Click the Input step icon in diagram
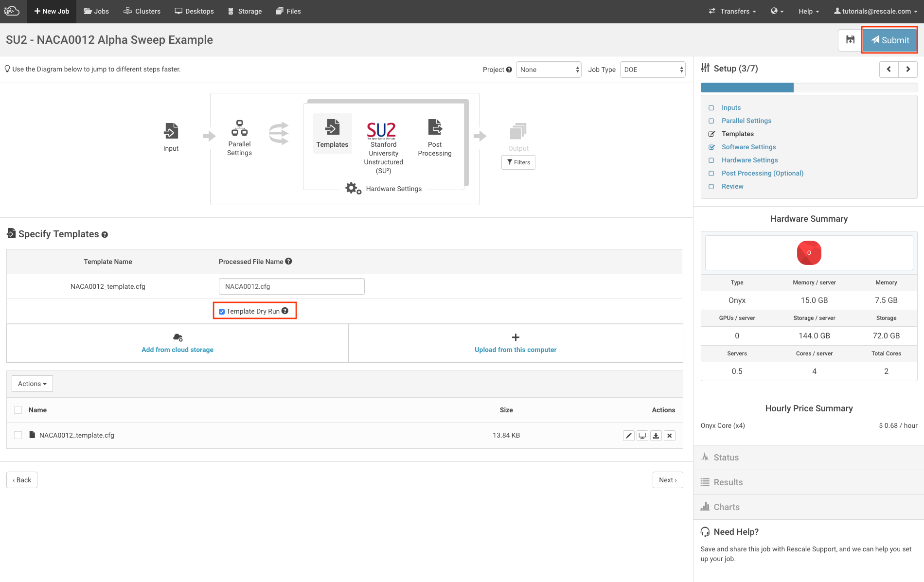Viewport: 924px width, 582px height. click(171, 131)
